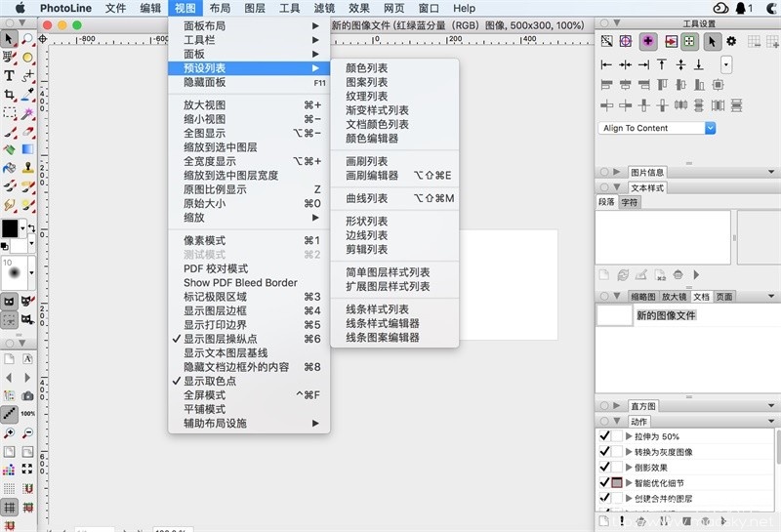Viewport: 781px width, 532px height.
Task: Expand the 直方图 panel
Action: point(617,405)
